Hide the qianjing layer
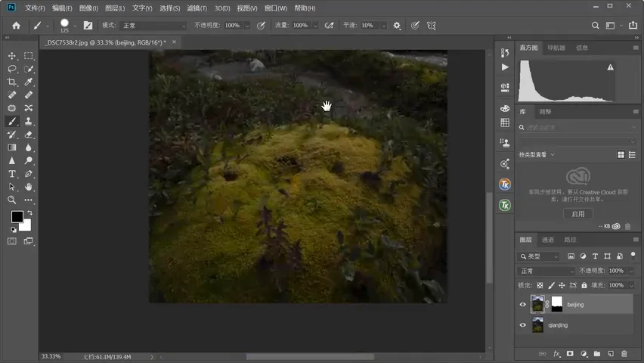This screenshot has width=644, height=363. click(522, 324)
